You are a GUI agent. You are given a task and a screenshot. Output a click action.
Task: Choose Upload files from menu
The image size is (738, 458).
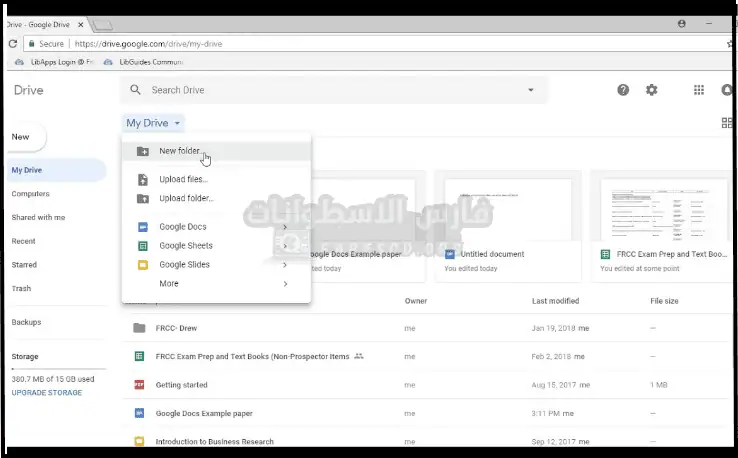(183, 179)
